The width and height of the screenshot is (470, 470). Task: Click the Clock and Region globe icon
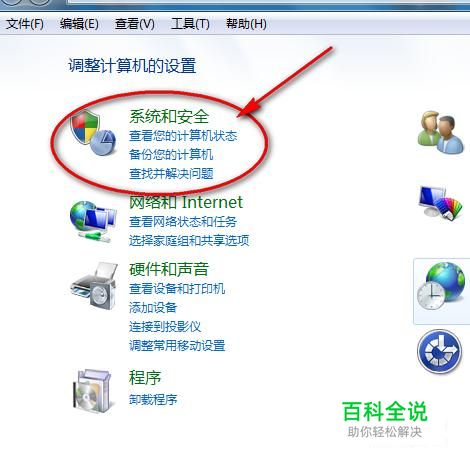pos(441,286)
